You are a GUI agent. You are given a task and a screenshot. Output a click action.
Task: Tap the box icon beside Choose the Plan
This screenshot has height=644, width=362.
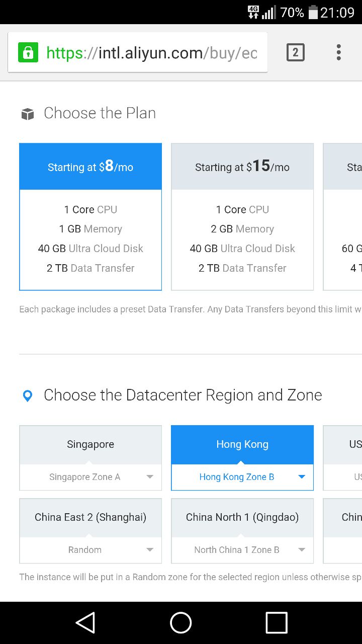click(28, 114)
